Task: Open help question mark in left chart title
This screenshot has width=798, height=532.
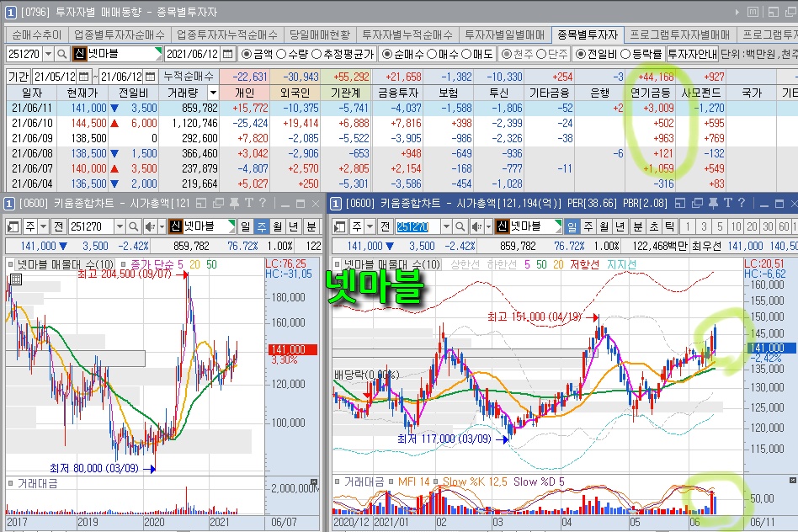Action: [x=263, y=203]
